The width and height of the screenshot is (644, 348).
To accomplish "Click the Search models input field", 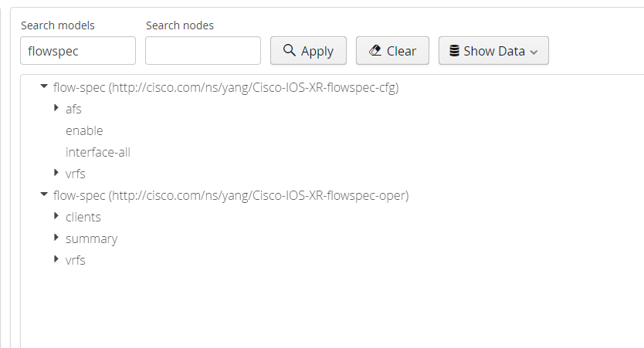I will [78, 51].
